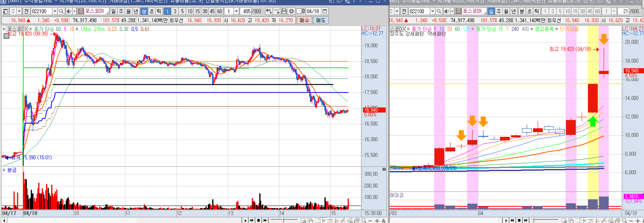This screenshot has width=644, height=223.
Task: Select 3-minute interval in left chart
Action: [175, 11]
